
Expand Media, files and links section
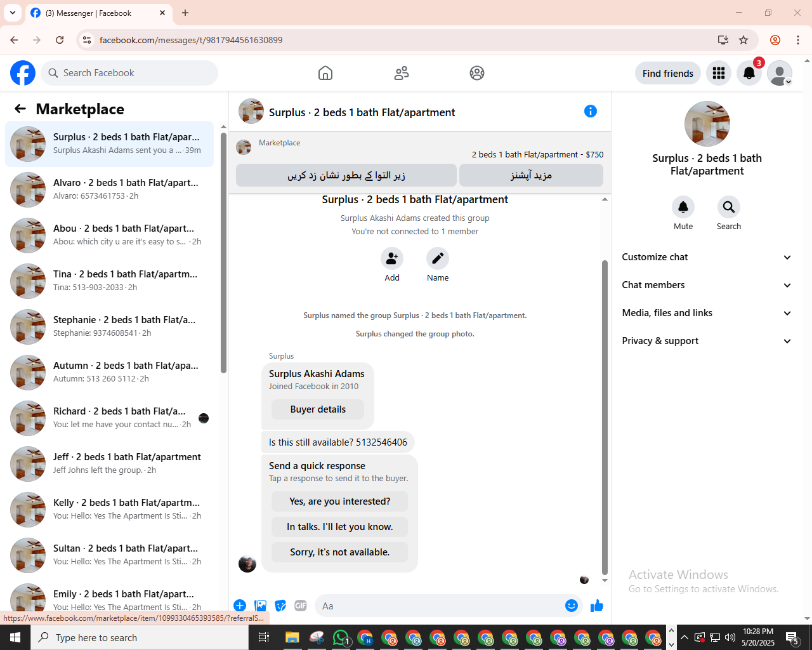(x=707, y=313)
